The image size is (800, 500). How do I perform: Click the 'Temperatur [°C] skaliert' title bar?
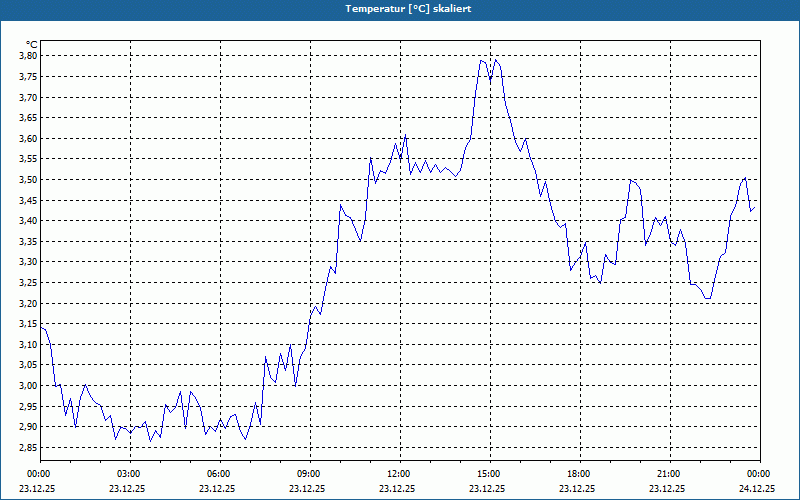coord(400,9)
